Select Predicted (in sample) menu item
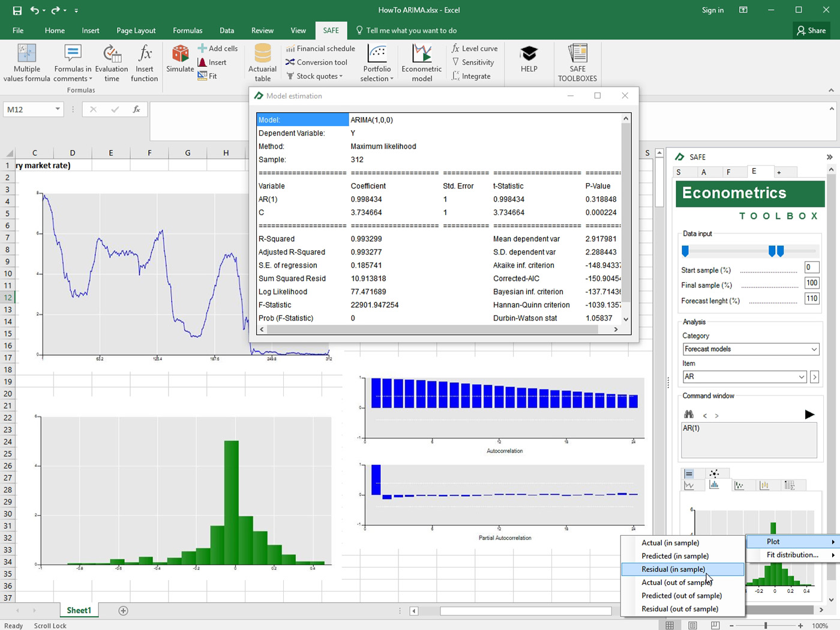 (683, 556)
